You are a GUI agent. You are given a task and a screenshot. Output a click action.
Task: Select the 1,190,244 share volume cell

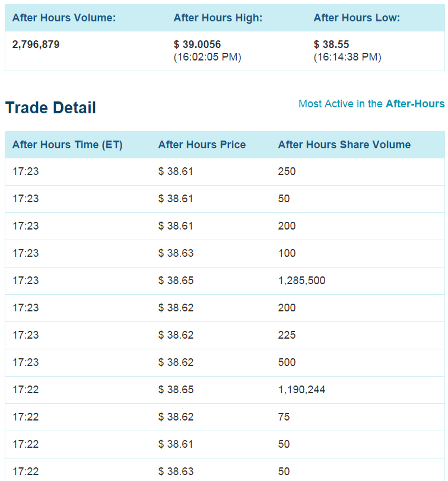click(301, 390)
